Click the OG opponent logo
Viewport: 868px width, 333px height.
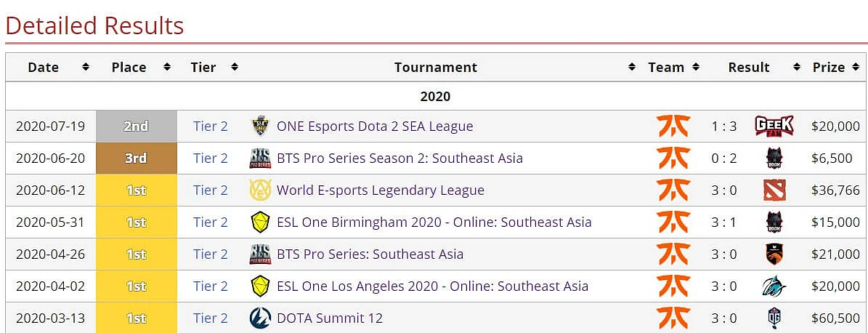point(774,318)
